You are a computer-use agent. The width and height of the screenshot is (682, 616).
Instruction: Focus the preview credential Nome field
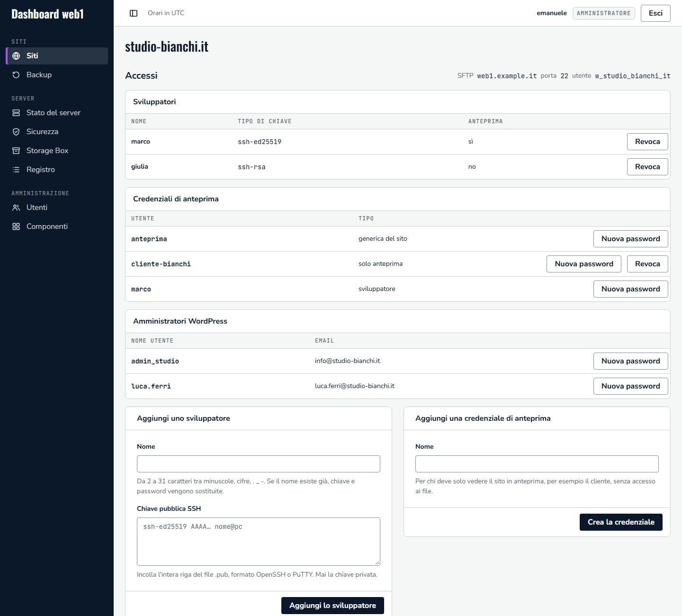(x=537, y=464)
